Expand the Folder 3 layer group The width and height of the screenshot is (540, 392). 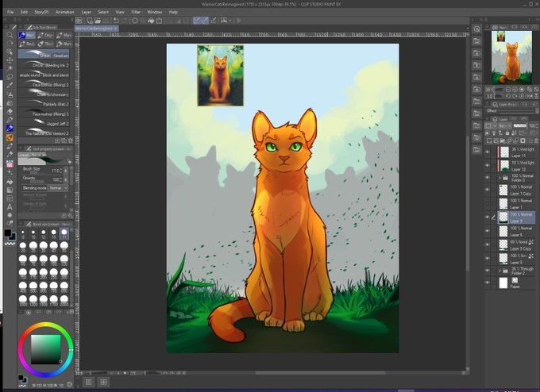(499, 178)
